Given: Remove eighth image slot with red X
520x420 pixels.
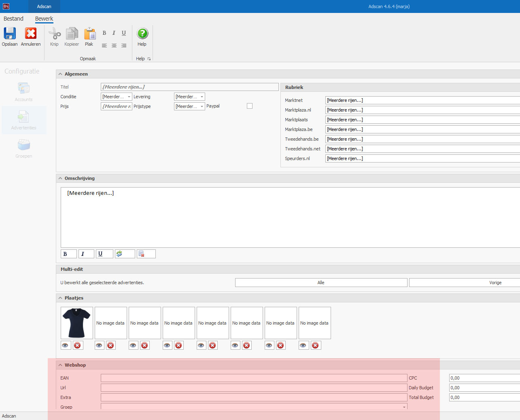Looking at the screenshot, I should coord(316,345).
